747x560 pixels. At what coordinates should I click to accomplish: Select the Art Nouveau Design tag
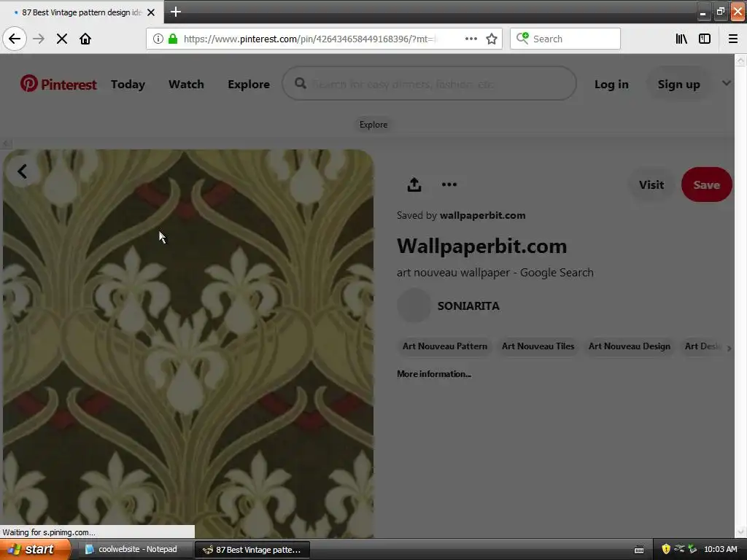[x=629, y=346]
